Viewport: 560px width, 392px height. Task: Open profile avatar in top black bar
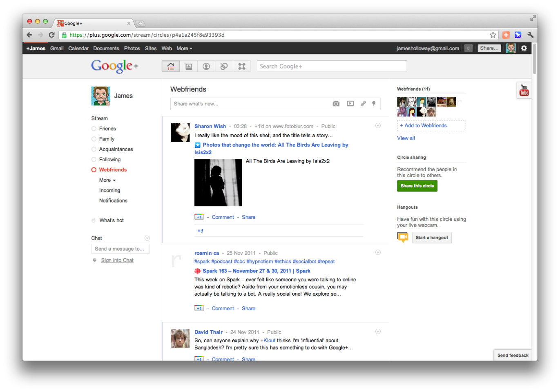tap(511, 48)
